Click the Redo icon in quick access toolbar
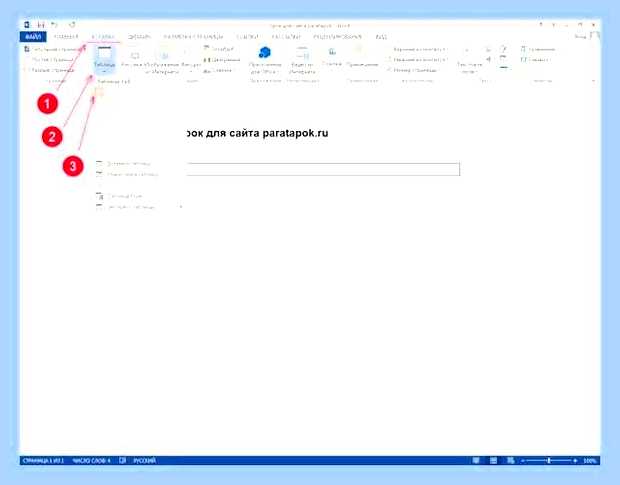The image size is (620, 485). pos(72,25)
